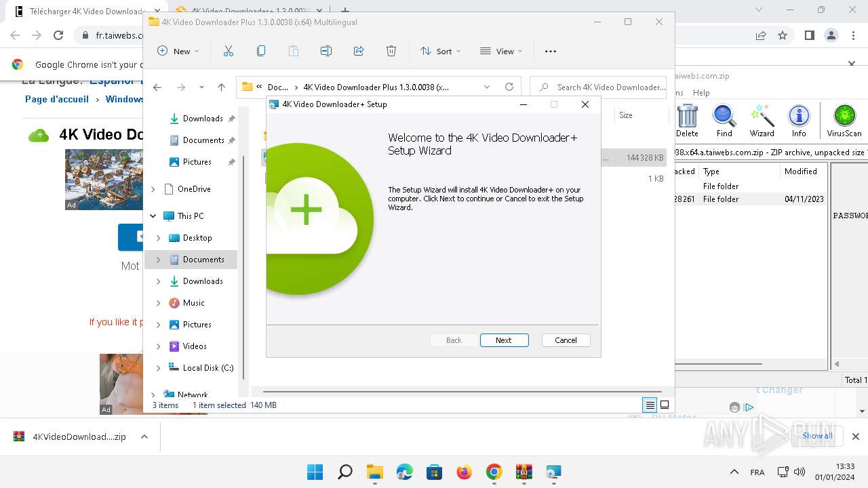This screenshot has height=488, width=868.
Task: Select Network in navigation pane
Action: click(x=193, y=394)
